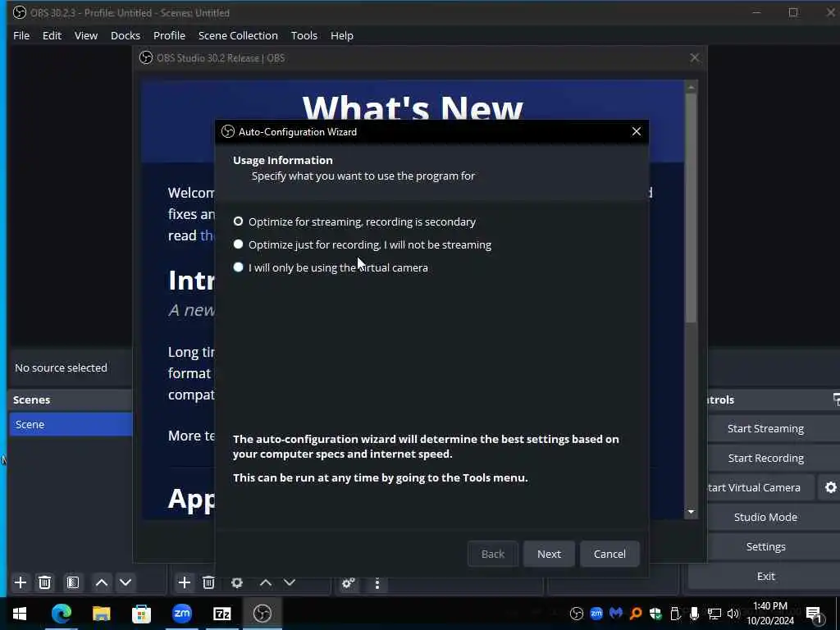Click Zoom icon in system tray
This screenshot has height=630, width=840.
click(x=596, y=614)
